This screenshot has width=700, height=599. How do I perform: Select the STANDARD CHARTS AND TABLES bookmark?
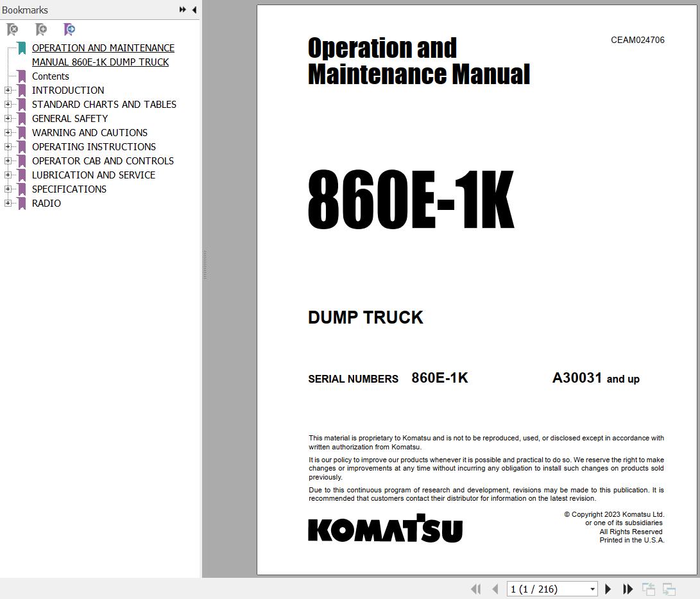(104, 105)
